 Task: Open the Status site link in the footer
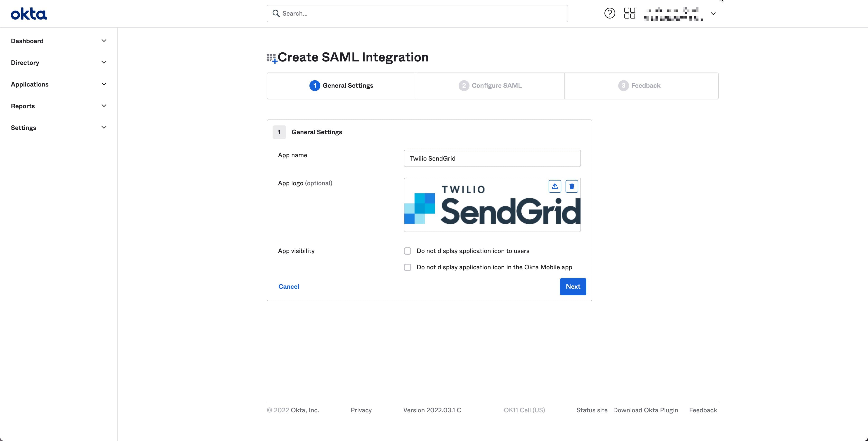[x=592, y=410]
